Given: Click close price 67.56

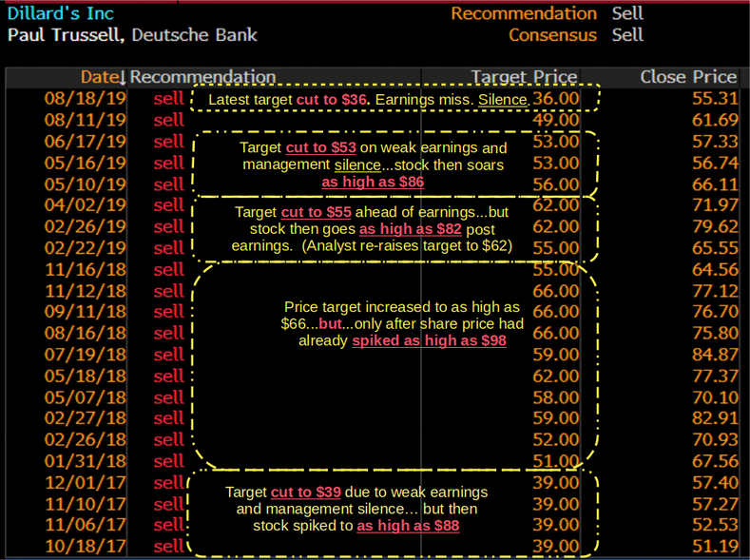Looking at the screenshot, I should [x=715, y=461].
